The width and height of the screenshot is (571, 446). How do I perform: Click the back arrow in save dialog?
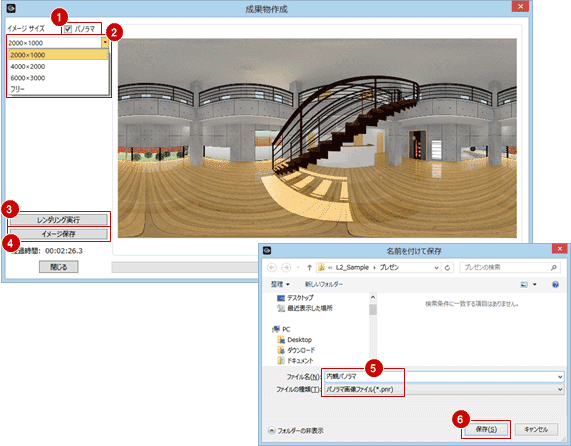(x=272, y=268)
